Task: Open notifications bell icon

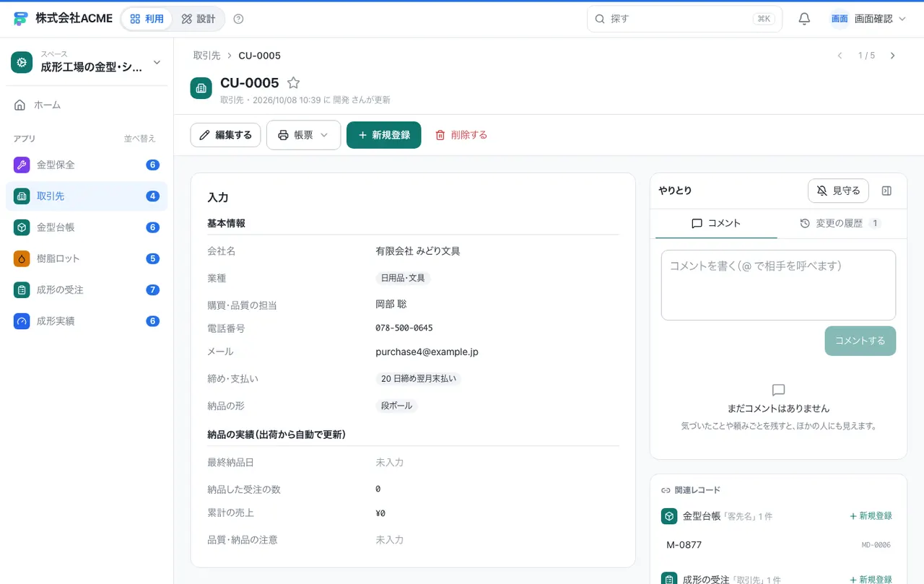Action: [x=804, y=19]
